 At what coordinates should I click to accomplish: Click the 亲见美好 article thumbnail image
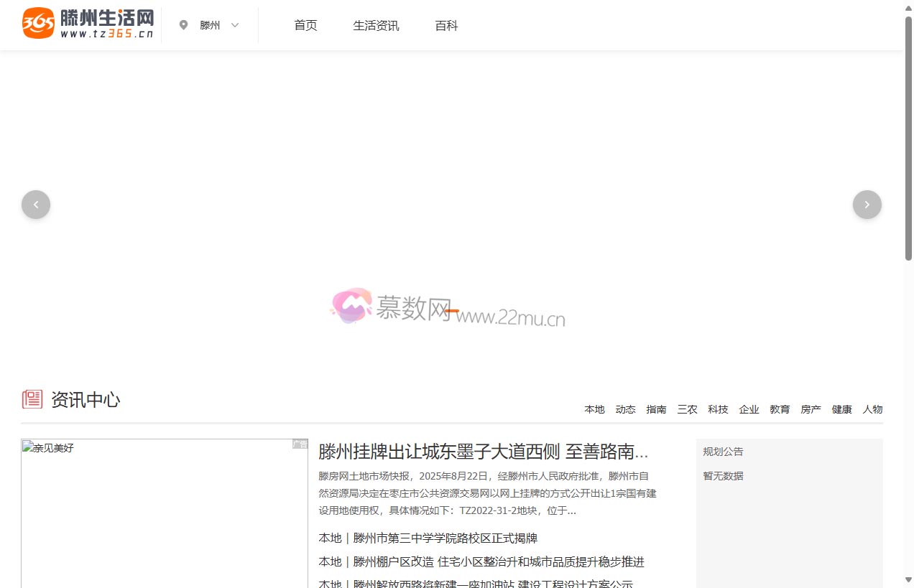[165, 513]
